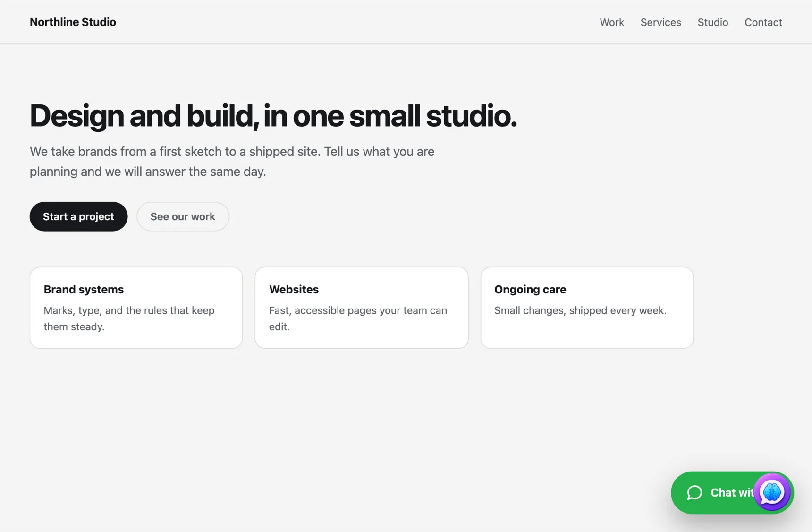Viewport: 812px width, 532px height.
Task: Click the "We take brands" intro paragraph
Action: tap(232, 162)
